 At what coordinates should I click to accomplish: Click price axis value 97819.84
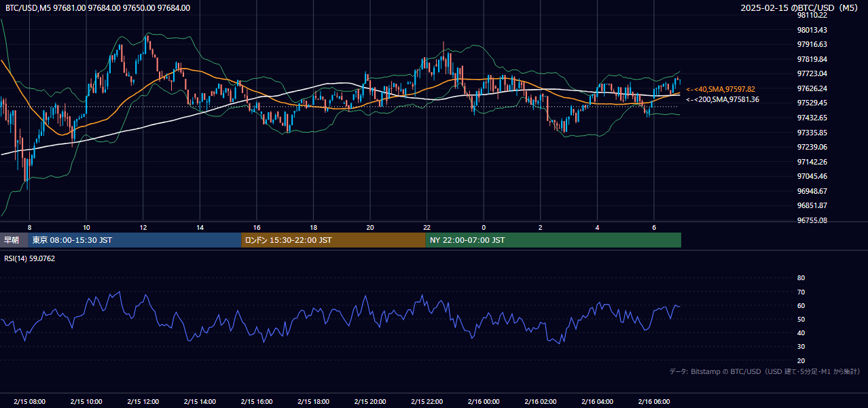point(812,59)
